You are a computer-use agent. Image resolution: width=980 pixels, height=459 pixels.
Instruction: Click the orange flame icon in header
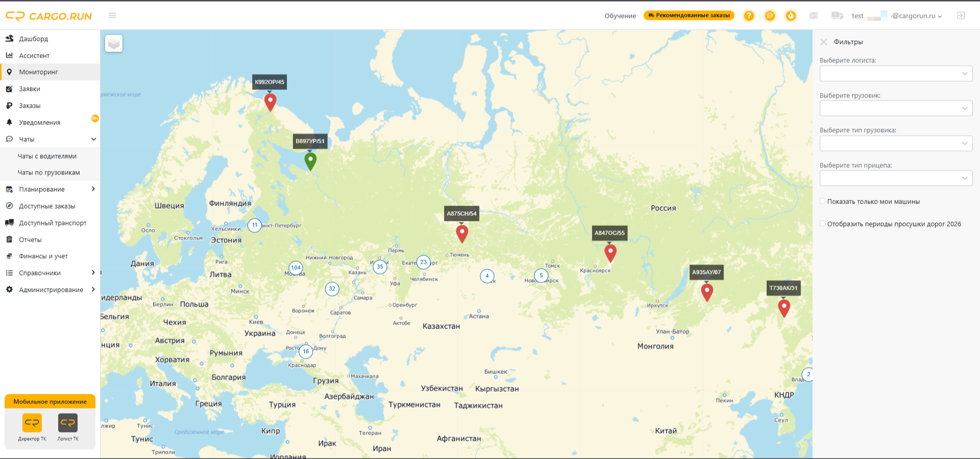coord(791,16)
